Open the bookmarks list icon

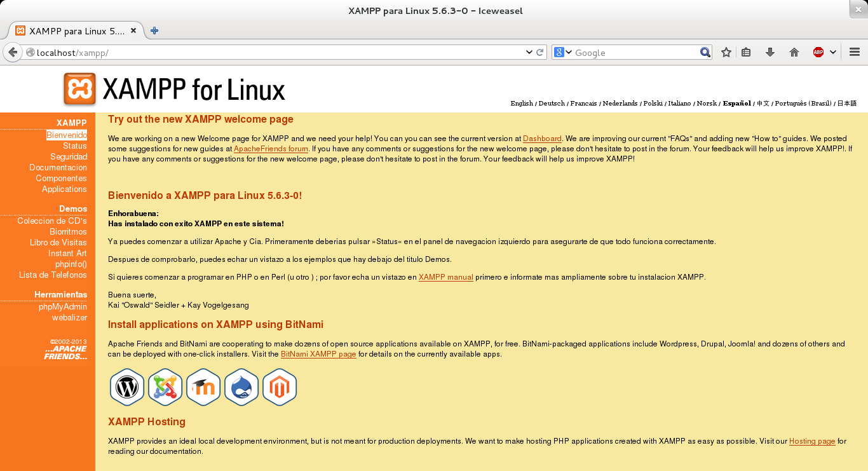[x=747, y=52]
